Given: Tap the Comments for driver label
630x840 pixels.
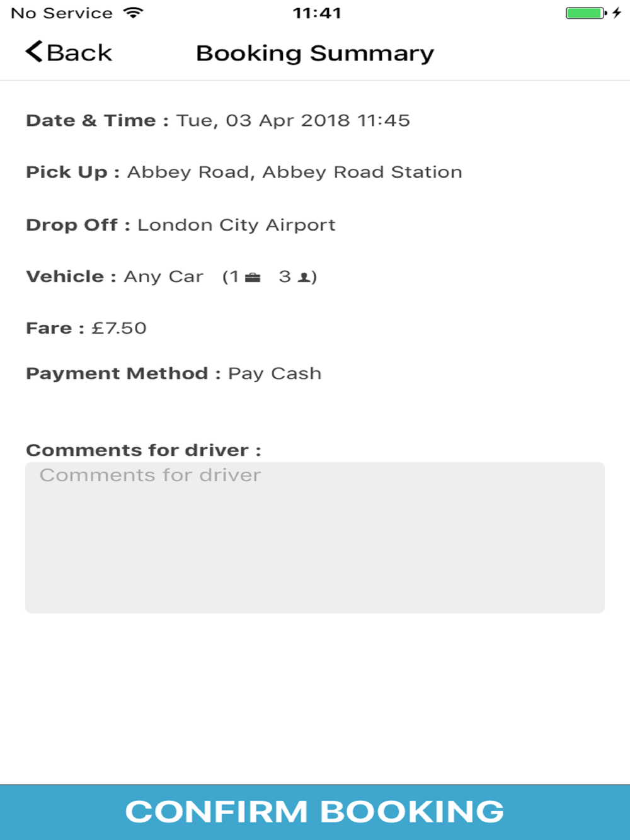Looking at the screenshot, I should (x=144, y=450).
